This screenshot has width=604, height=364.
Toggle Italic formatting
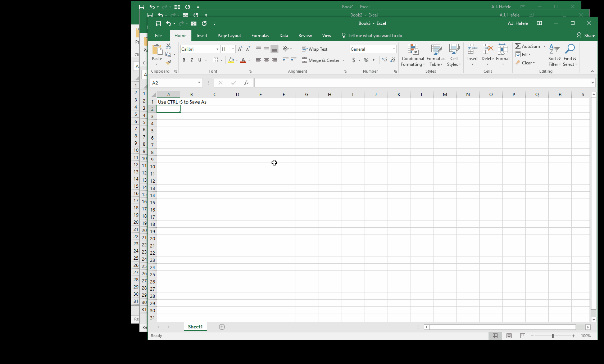192,60
